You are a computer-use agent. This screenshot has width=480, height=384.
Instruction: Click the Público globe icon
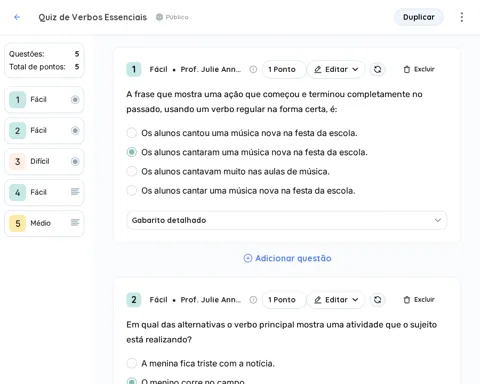tap(159, 17)
